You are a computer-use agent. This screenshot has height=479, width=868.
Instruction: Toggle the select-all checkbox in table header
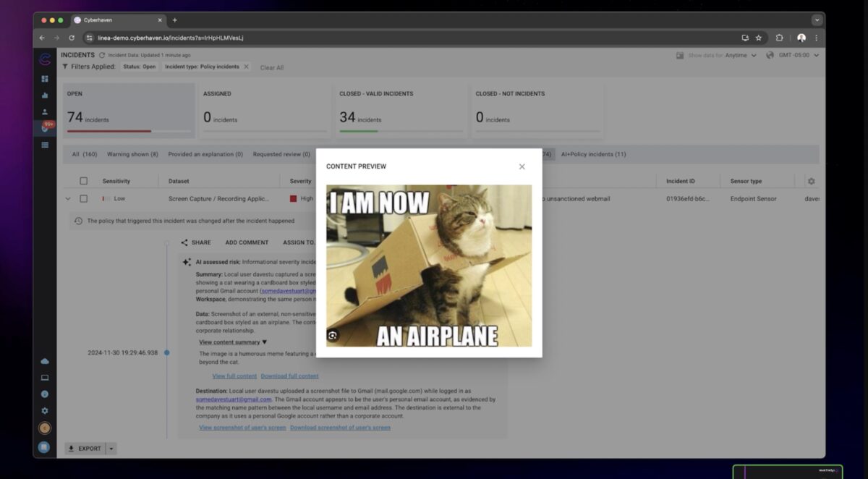click(x=84, y=181)
